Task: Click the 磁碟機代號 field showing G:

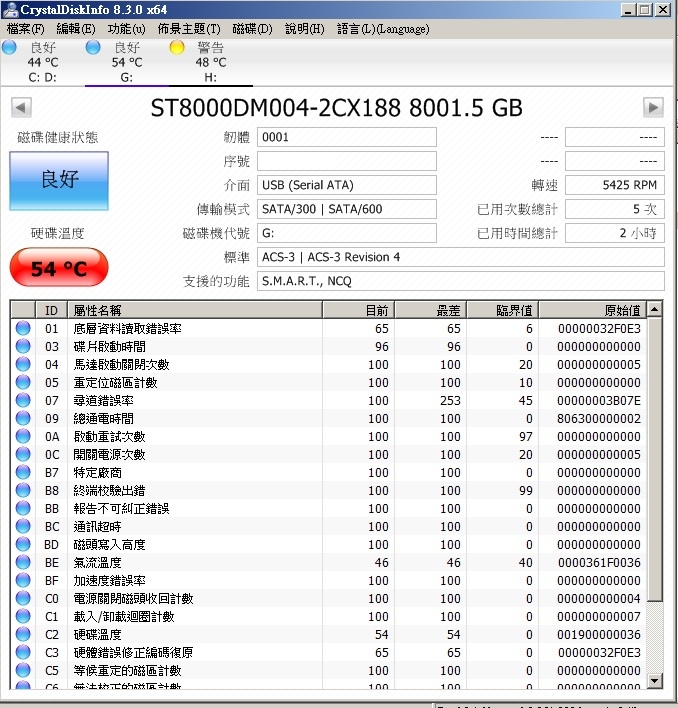Action: (x=347, y=233)
